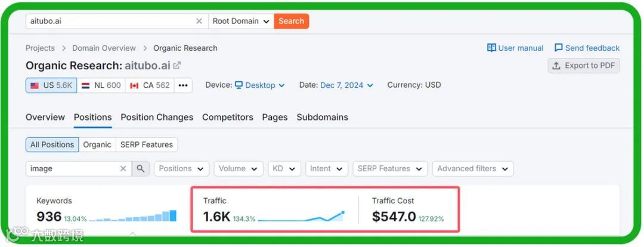Select the CA 562 database
This screenshot has height=247, width=644.
point(150,85)
